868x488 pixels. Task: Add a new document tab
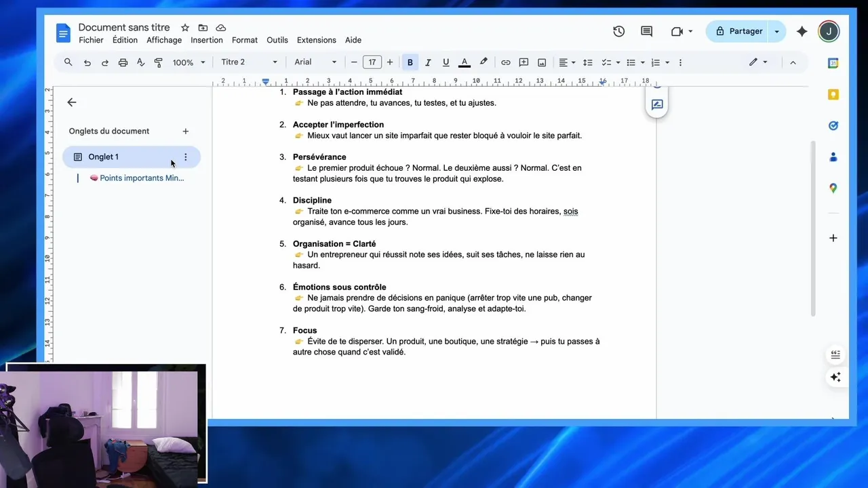[186, 131]
